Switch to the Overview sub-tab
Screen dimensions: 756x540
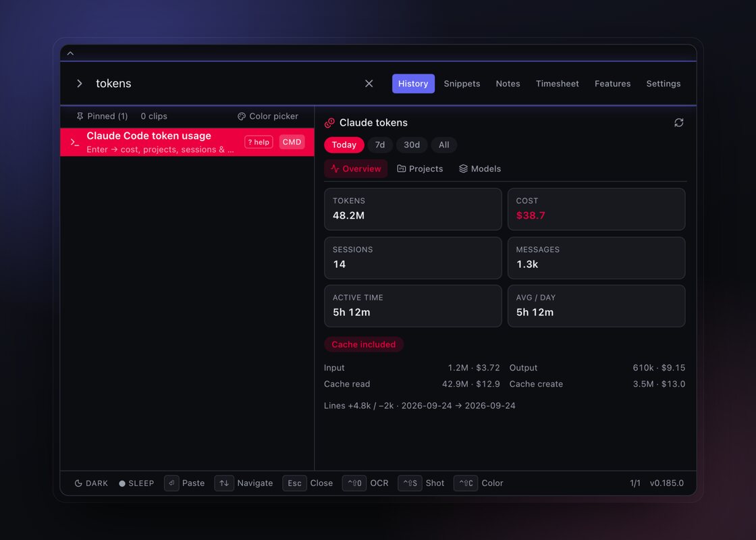[356, 169]
